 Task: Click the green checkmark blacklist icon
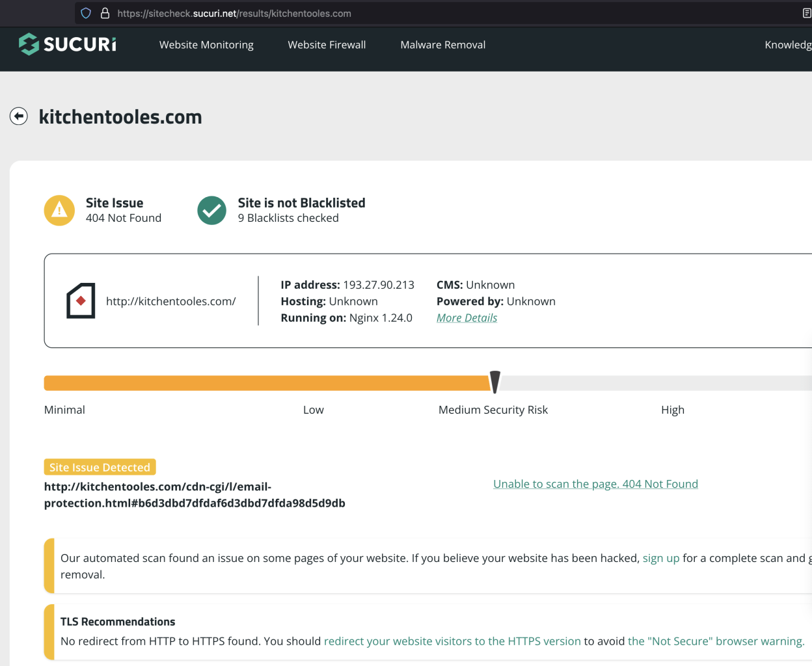click(211, 210)
